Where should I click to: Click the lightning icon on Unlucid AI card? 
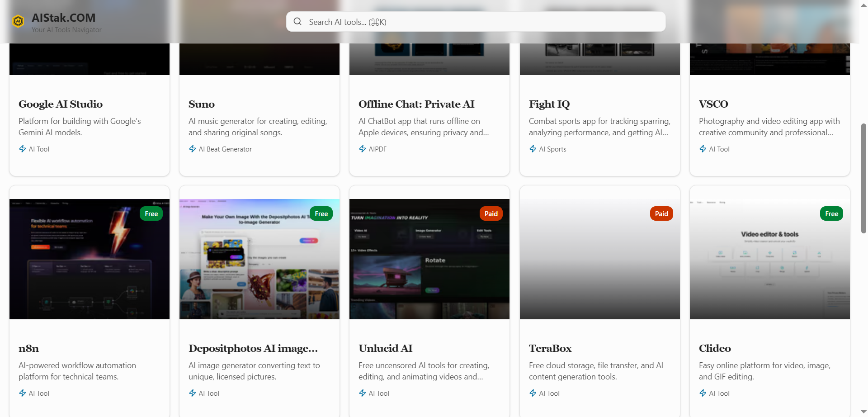(x=363, y=393)
